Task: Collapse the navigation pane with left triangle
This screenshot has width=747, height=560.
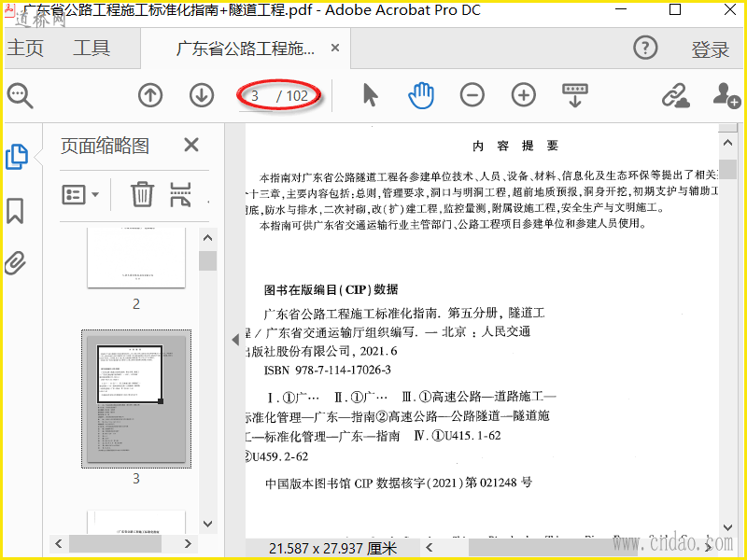Action: tap(235, 340)
